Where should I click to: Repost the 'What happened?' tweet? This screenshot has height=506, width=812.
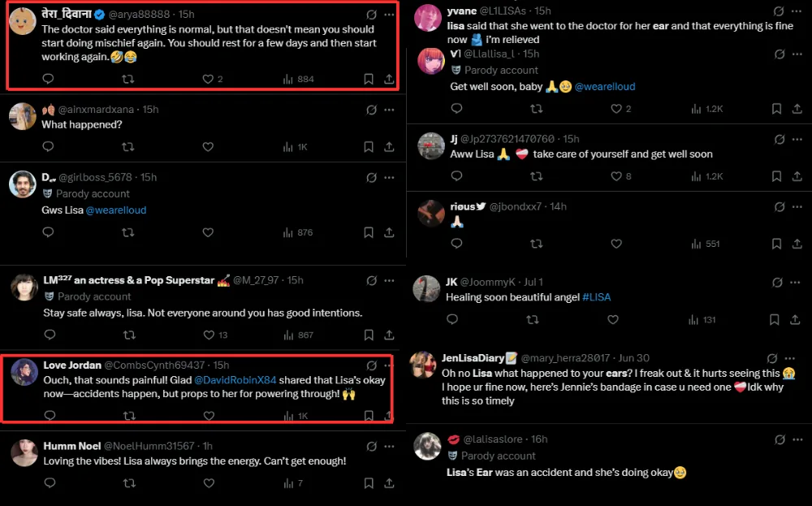pyautogui.click(x=127, y=147)
